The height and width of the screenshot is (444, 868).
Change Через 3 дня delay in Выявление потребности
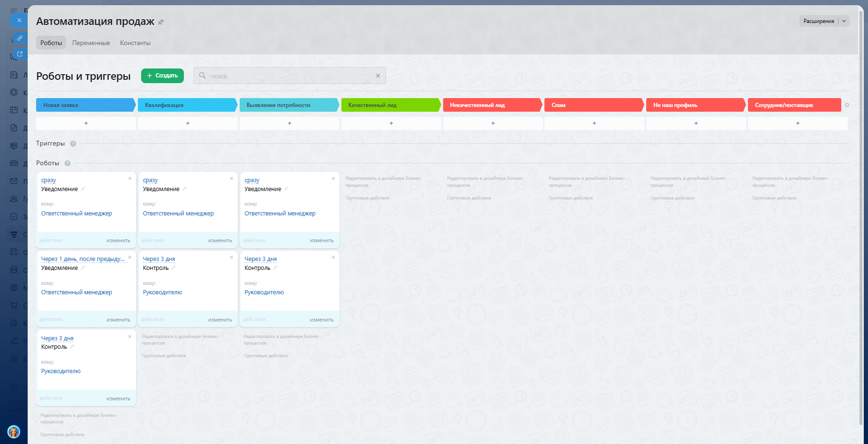click(x=261, y=259)
